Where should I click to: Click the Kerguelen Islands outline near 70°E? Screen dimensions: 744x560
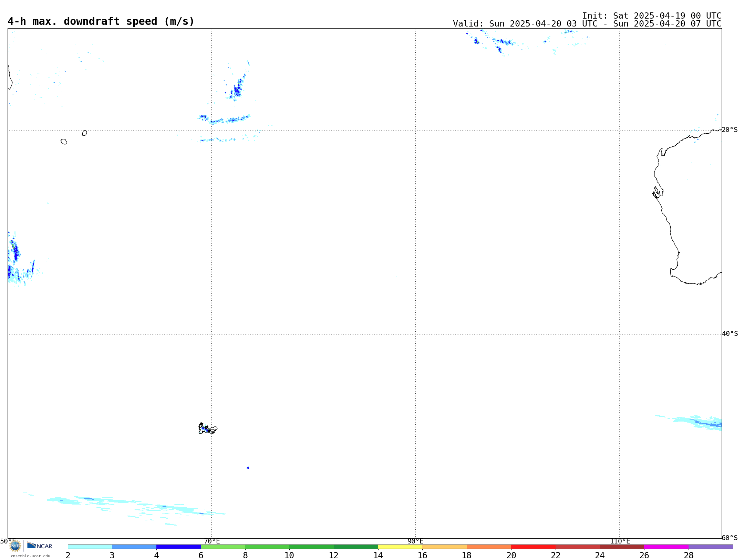(208, 428)
